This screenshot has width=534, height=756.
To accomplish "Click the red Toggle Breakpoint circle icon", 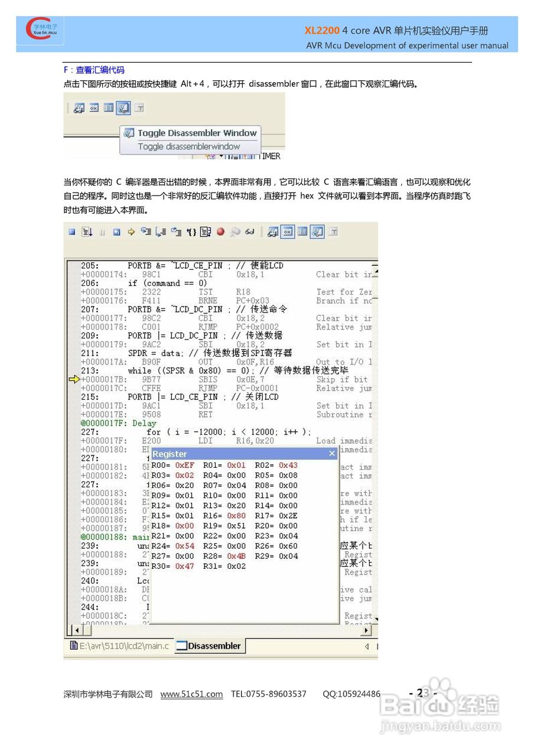I will coord(220,232).
